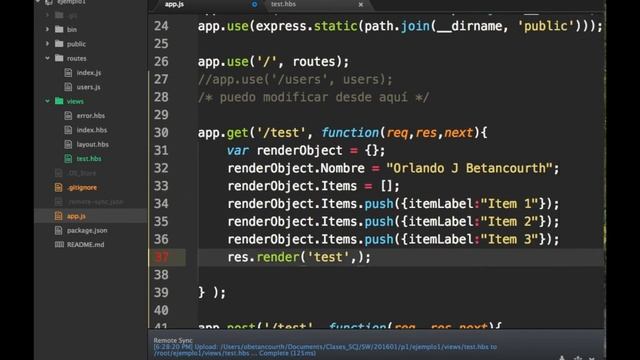This screenshot has width=640, height=360.
Task: Click the file icon beside error.hbs
Action: [68, 116]
